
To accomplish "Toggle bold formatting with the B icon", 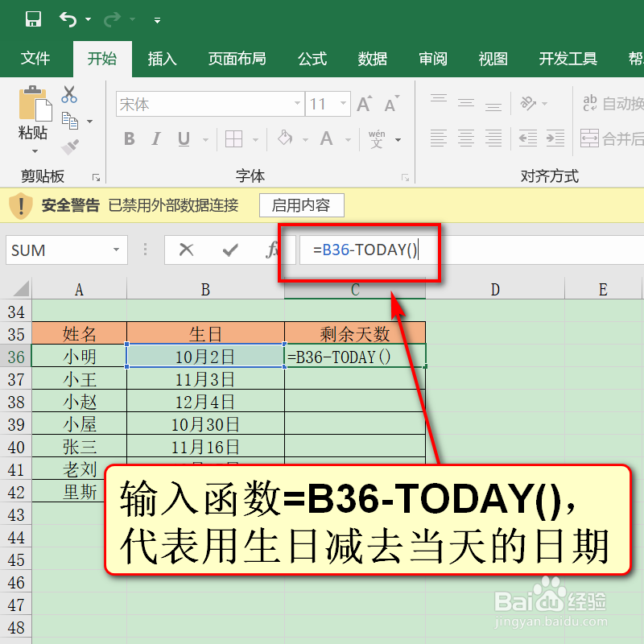I will [129, 138].
